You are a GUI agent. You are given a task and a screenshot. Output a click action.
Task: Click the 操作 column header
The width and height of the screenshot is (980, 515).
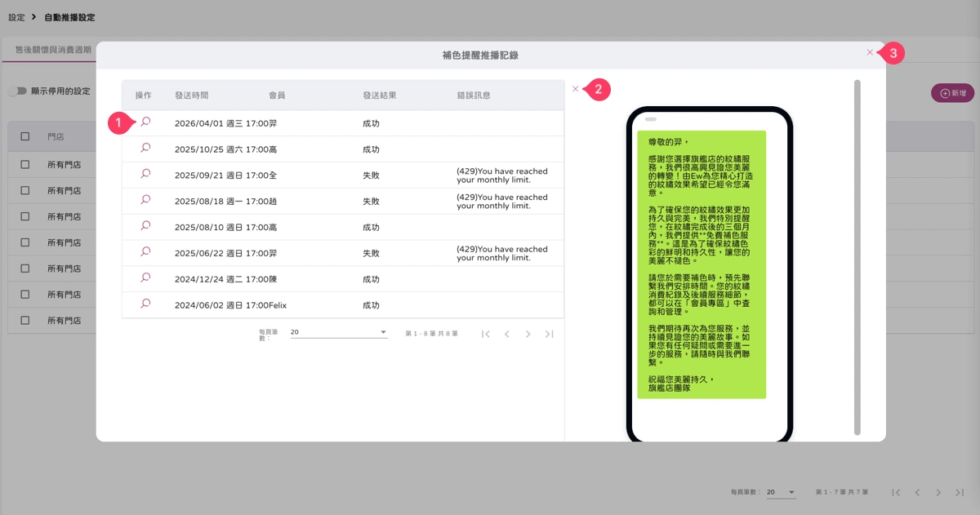tap(144, 95)
